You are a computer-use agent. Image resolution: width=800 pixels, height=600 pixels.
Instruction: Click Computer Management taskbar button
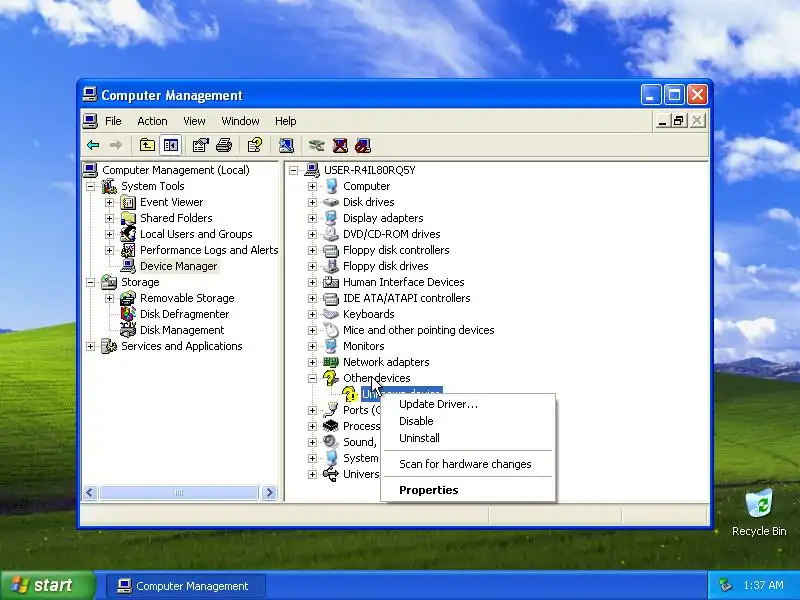click(x=186, y=586)
